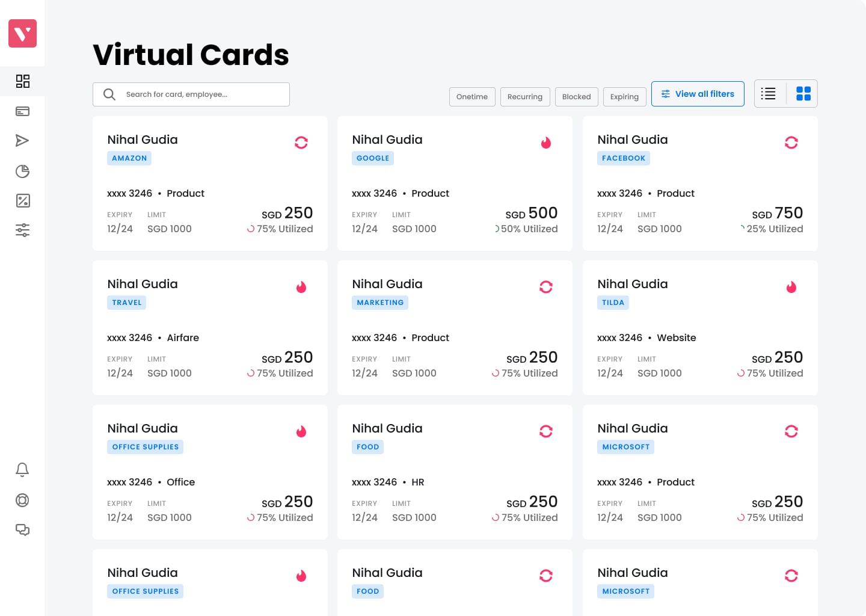Focus the card search field

point(191,94)
